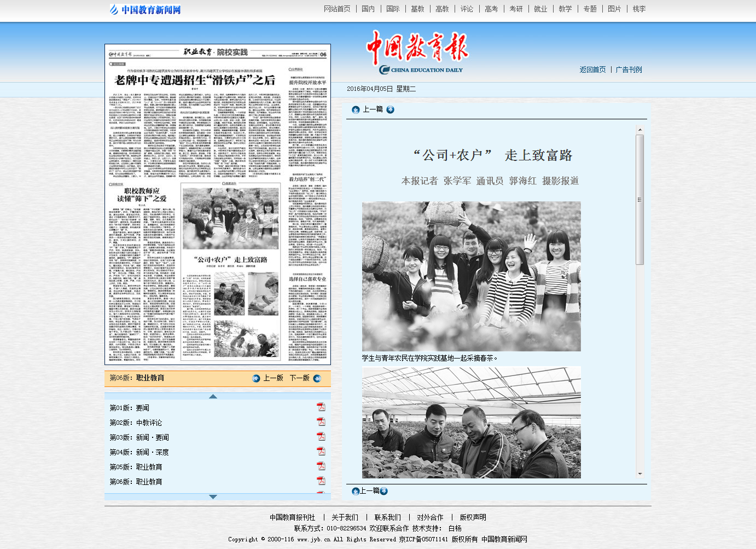Open the 广告刊例 link
The height and width of the screenshot is (549, 756).
629,70
